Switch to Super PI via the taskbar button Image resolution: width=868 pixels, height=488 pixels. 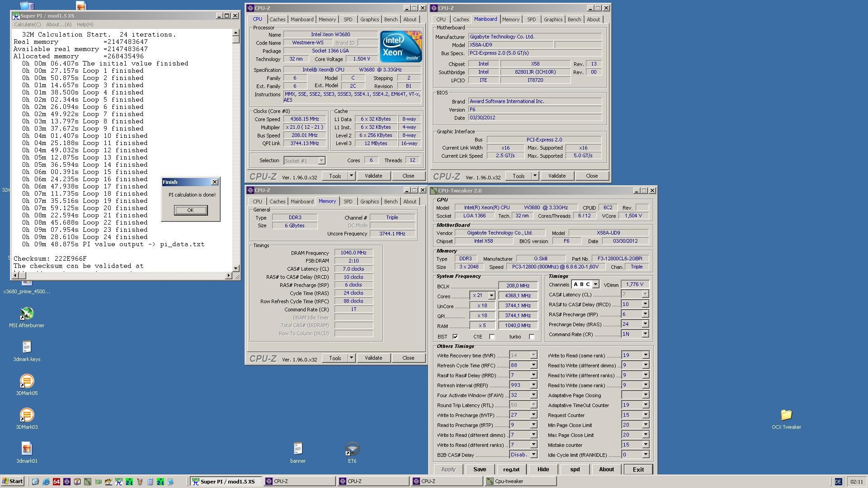coord(225,482)
